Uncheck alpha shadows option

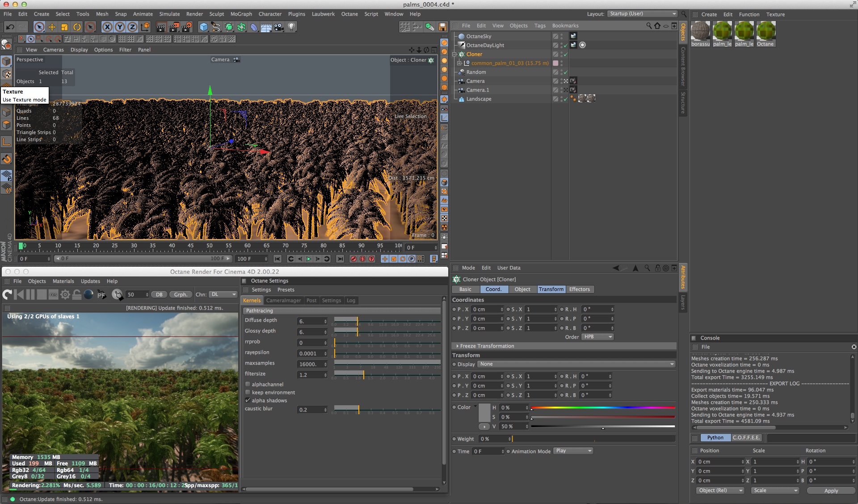coord(248,400)
